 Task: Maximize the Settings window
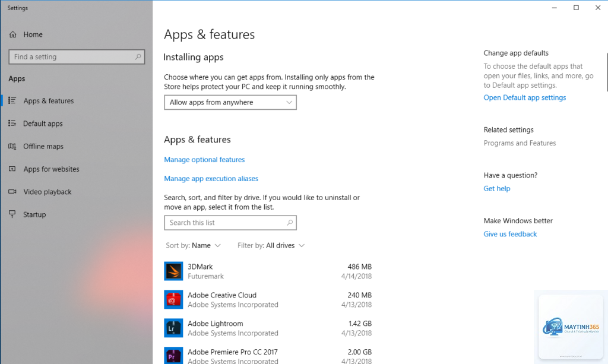coord(576,8)
